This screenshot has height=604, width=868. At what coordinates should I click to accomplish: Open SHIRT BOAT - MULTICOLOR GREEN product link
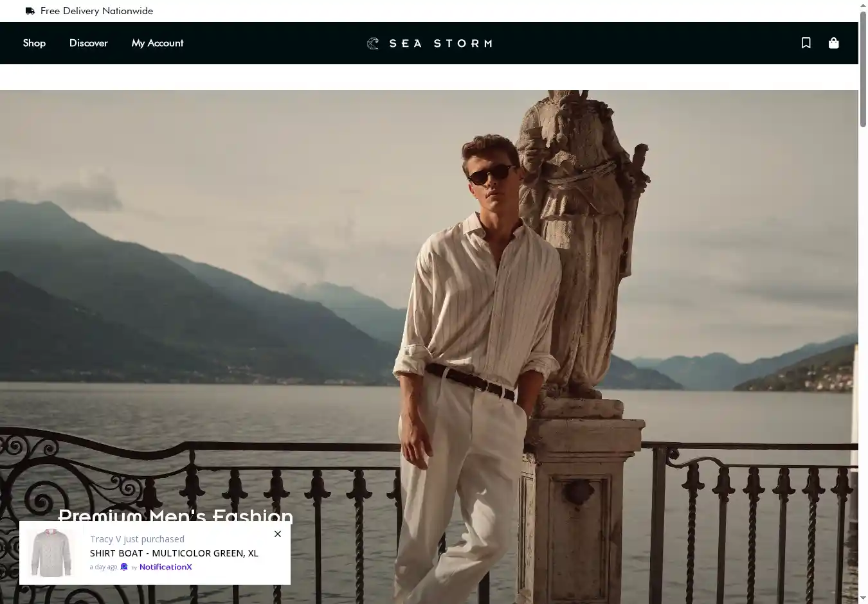[x=174, y=553]
